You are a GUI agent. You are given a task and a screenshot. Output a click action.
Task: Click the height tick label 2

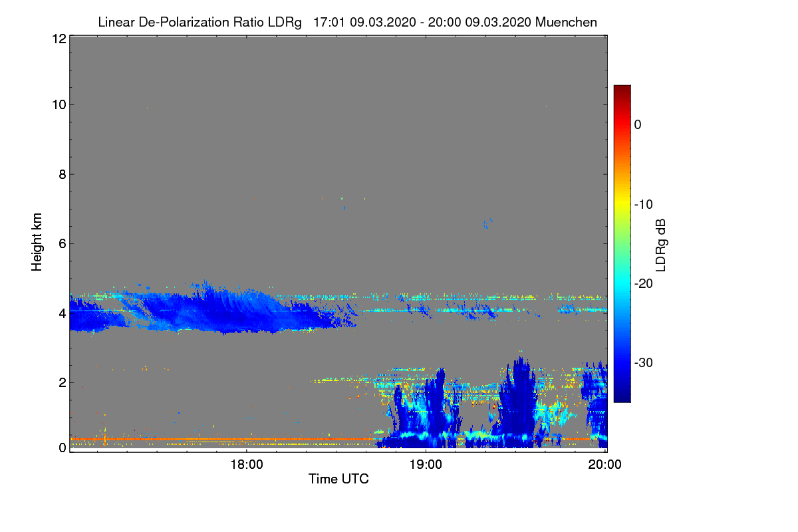tap(62, 382)
